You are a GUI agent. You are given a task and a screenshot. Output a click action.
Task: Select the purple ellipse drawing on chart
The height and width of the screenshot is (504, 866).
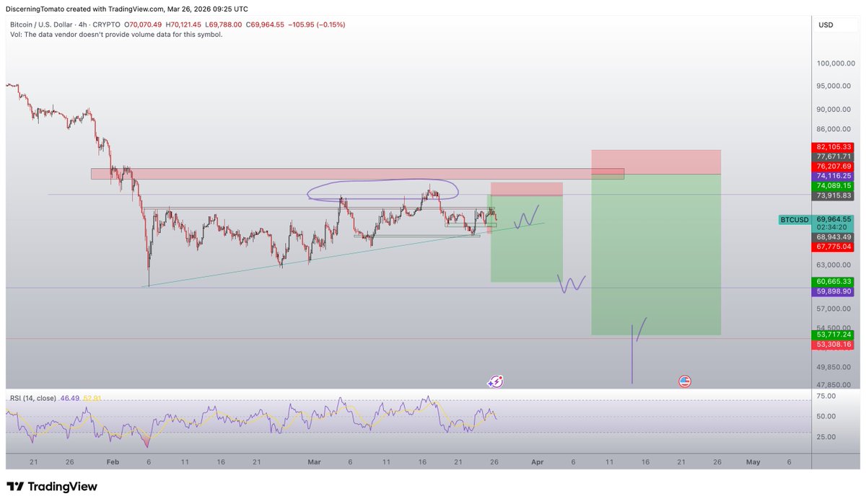(x=383, y=190)
